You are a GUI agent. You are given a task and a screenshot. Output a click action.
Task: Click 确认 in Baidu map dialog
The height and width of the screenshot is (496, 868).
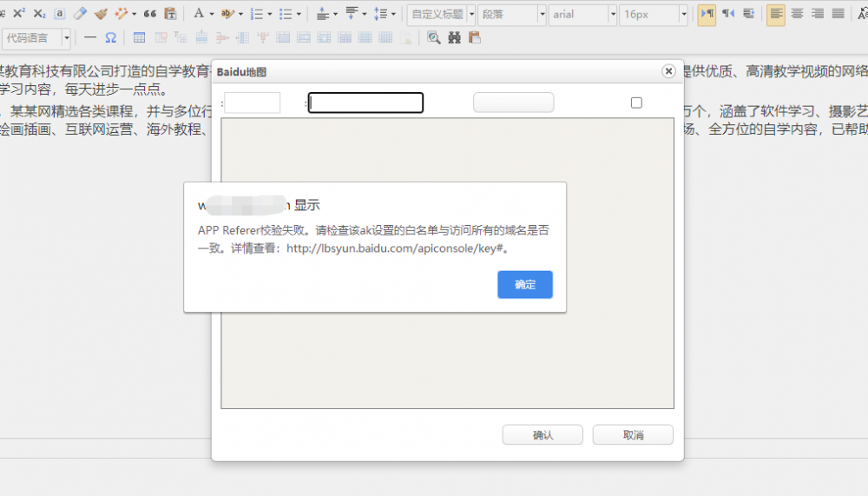[542, 435]
